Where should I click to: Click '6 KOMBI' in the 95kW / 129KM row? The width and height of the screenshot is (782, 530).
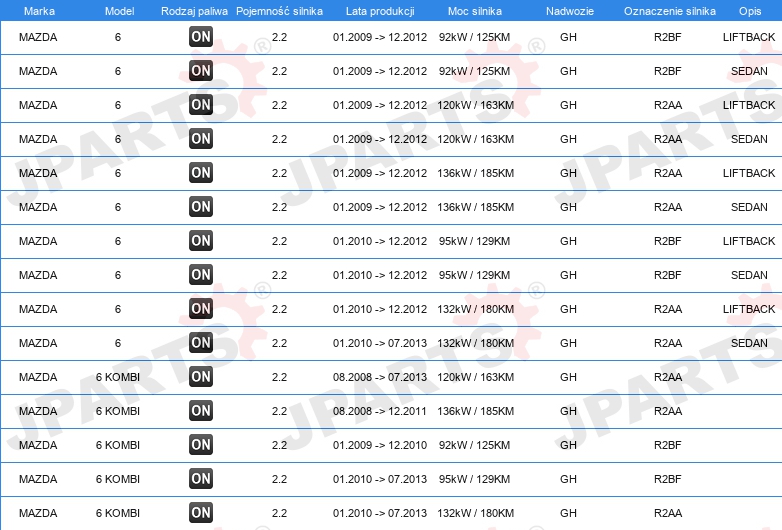point(118,479)
